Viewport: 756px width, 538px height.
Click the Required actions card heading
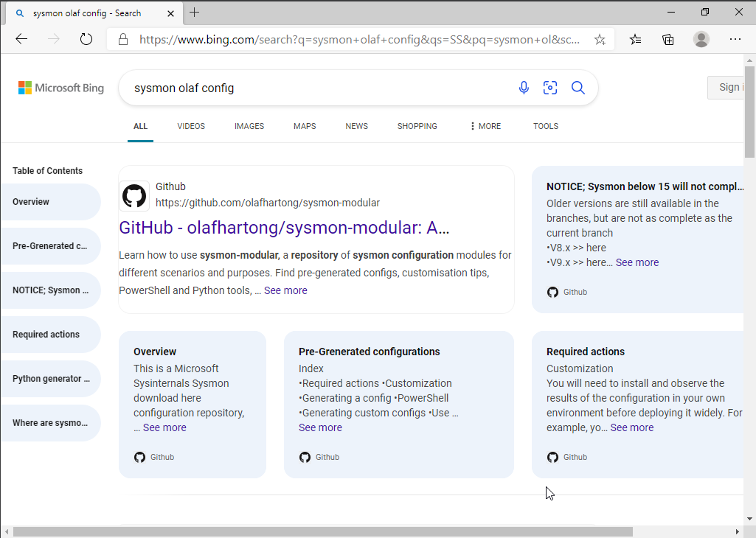pos(586,352)
